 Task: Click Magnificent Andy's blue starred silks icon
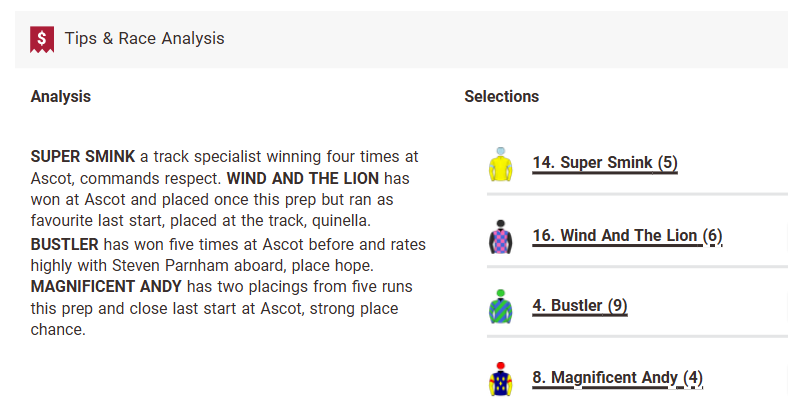point(500,379)
